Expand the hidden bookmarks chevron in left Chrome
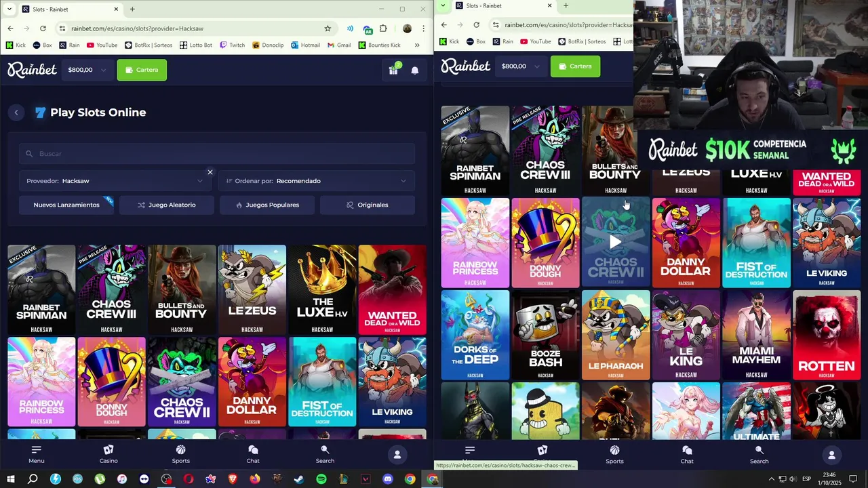The image size is (868, 488). tap(417, 45)
